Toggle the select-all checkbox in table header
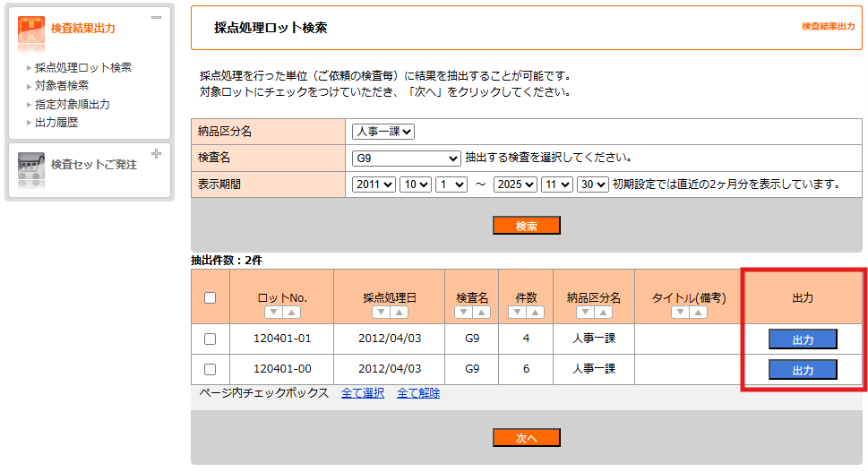868x472 pixels. tap(210, 298)
